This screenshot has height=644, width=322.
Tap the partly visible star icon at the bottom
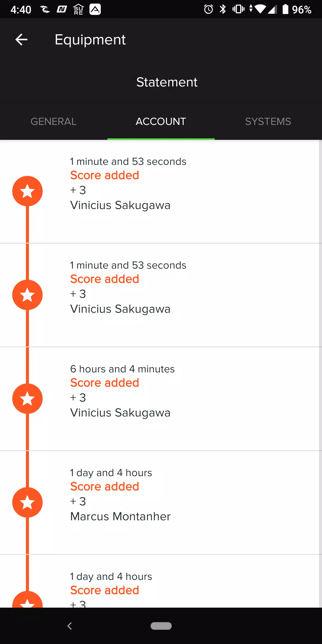tap(27, 600)
